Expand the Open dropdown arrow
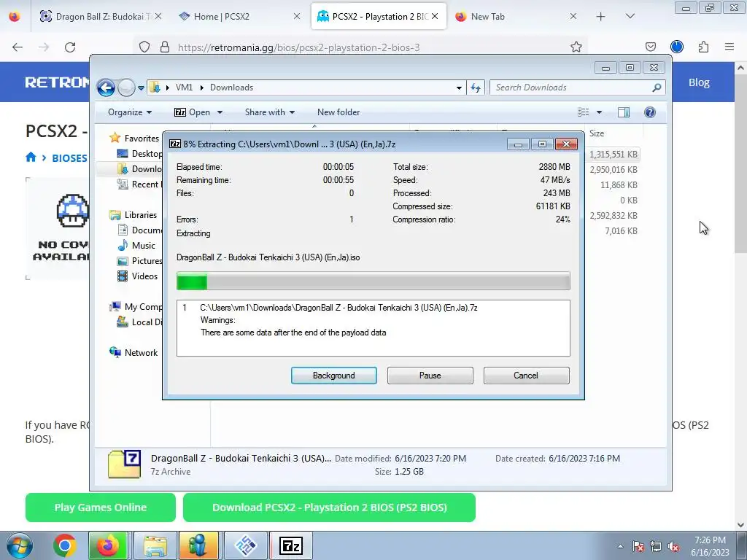747x560 pixels. (220, 112)
